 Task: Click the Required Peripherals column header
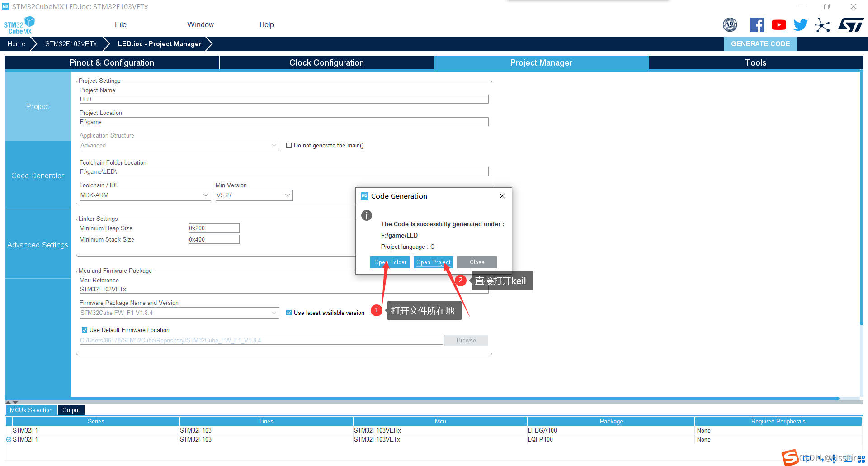pyautogui.click(x=778, y=421)
